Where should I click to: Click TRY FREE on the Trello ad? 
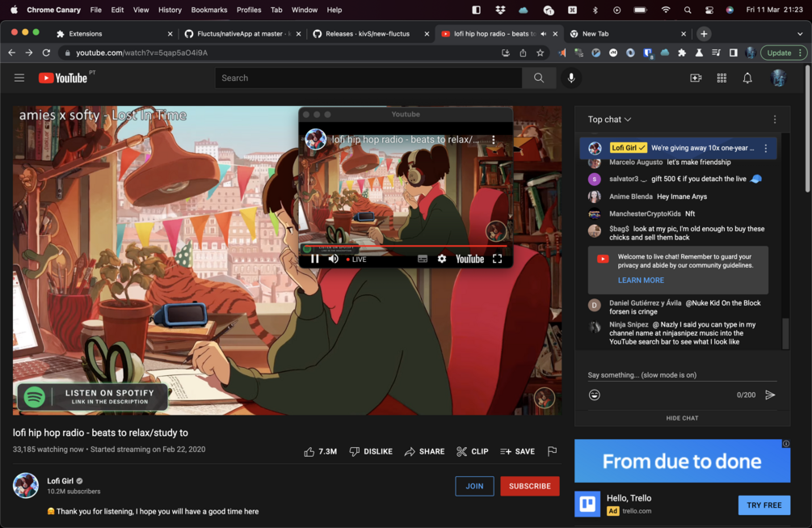coord(764,505)
